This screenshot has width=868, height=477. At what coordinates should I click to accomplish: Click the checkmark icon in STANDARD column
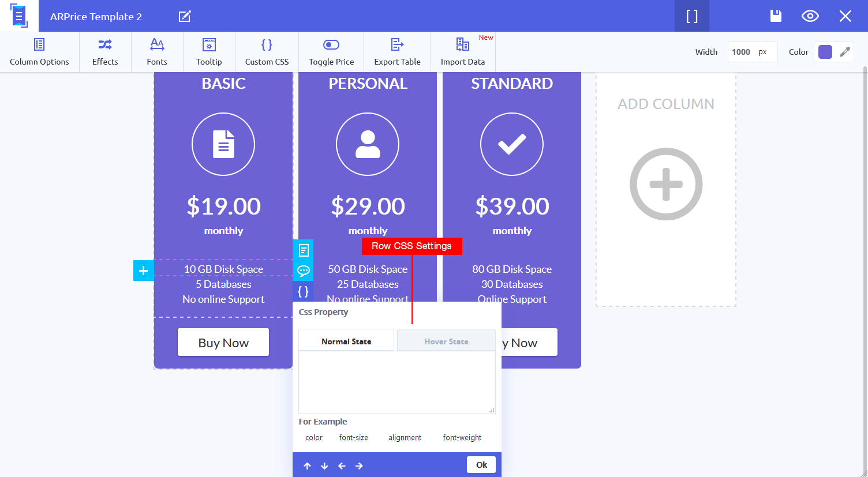pos(512,144)
